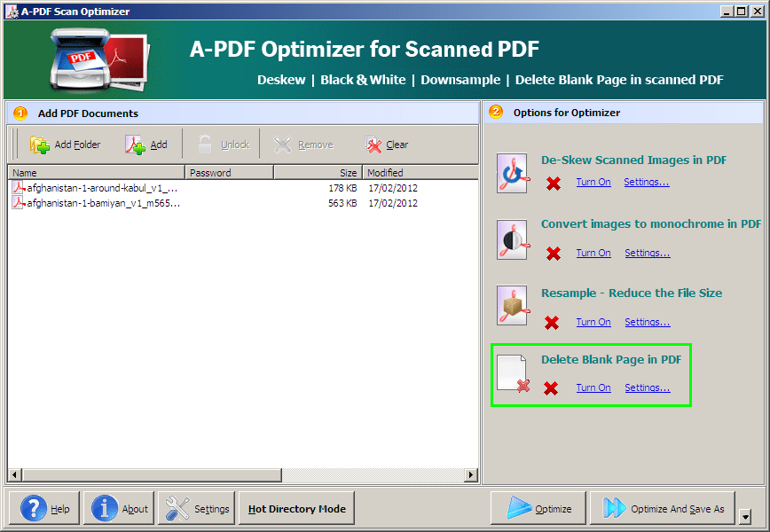
Task: Sort list by Modified column header
Action: (x=420, y=173)
